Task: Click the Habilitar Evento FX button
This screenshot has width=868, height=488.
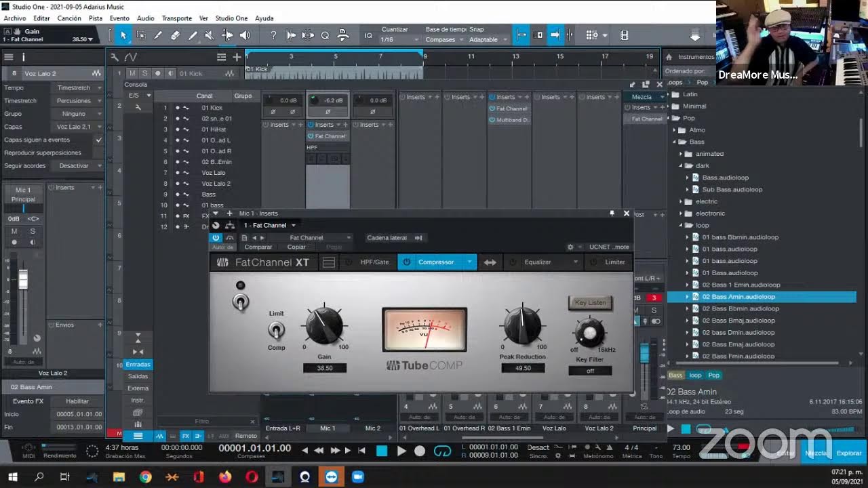Action: (x=77, y=401)
